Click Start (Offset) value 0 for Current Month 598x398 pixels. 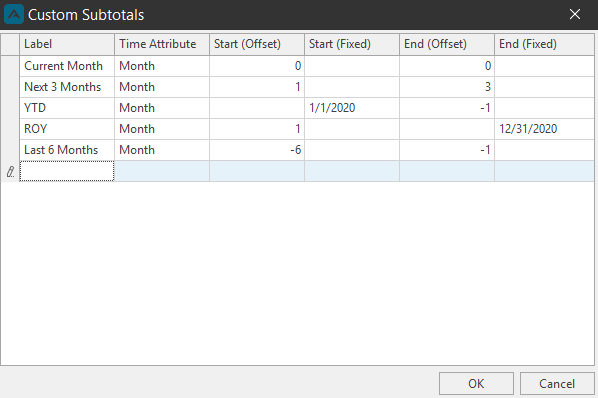pos(257,66)
